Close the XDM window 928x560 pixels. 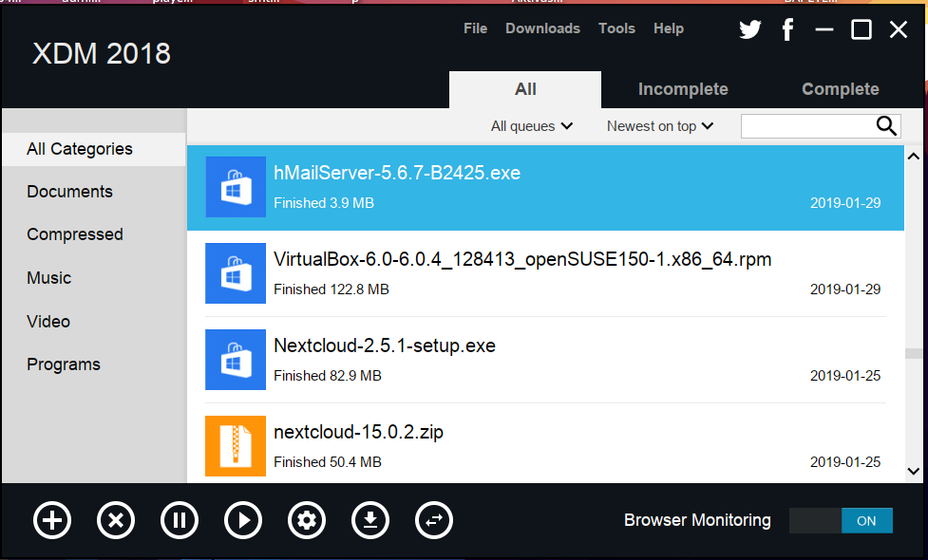[899, 29]
